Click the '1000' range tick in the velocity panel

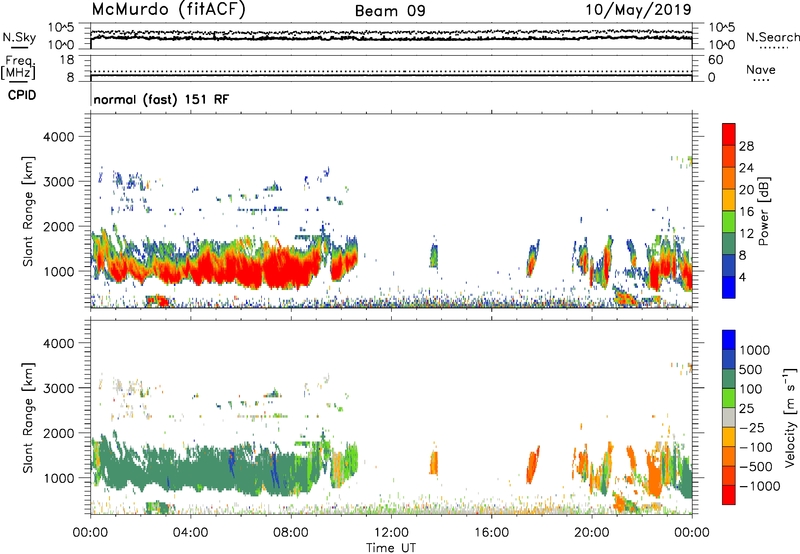pyautogui.click(x=59, y=478)
